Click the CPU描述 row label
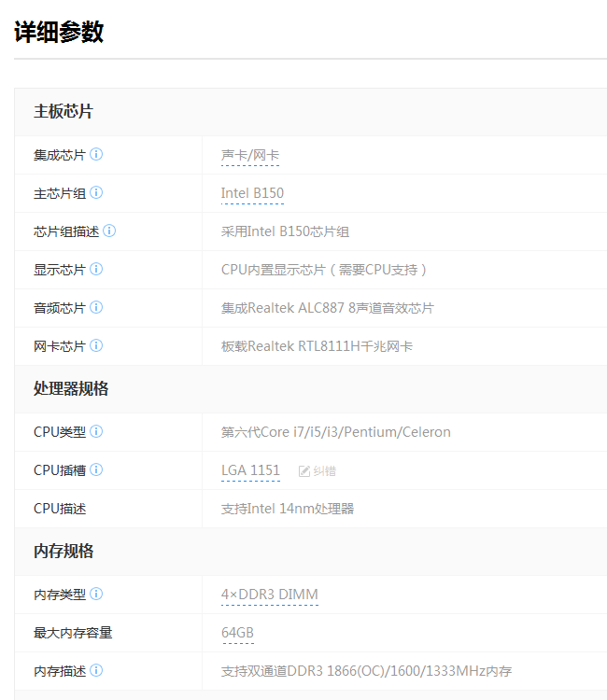Image resolution: width=607 pixels, height=700 pixels. click(x=60, y=509)
